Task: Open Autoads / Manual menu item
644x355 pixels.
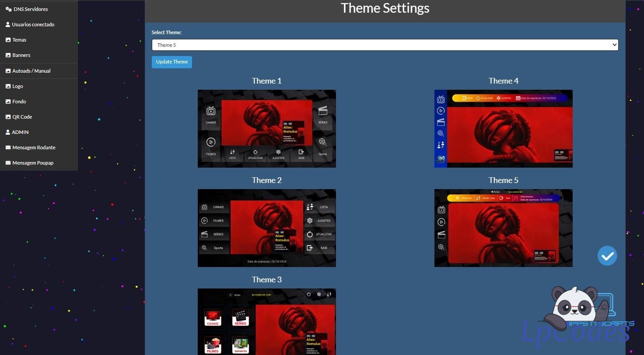Action: [x=31, y=71]
